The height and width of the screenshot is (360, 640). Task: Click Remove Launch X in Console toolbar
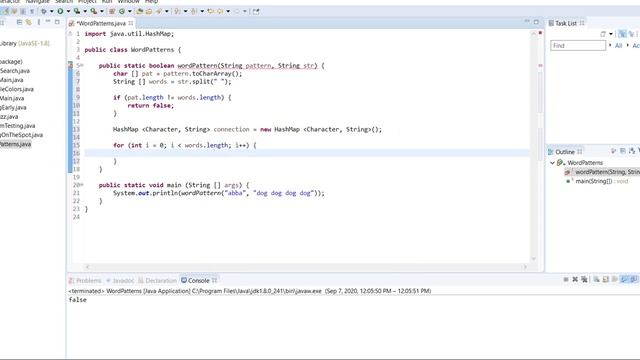pos(575,280)
